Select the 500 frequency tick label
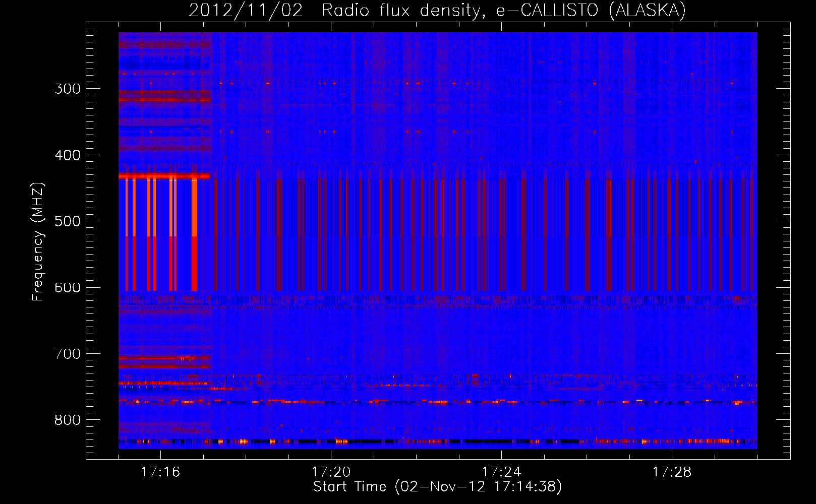 pos(68,221)
